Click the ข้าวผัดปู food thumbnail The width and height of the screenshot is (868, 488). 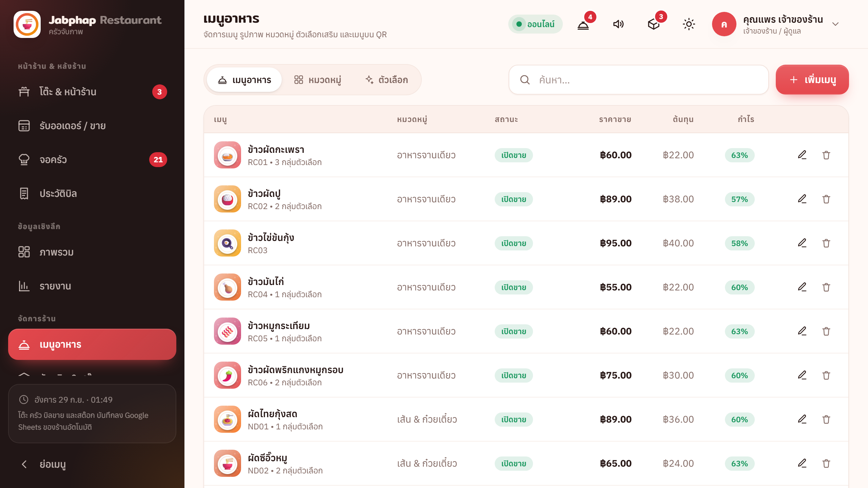pyautogui.click(x=228, y=199)
